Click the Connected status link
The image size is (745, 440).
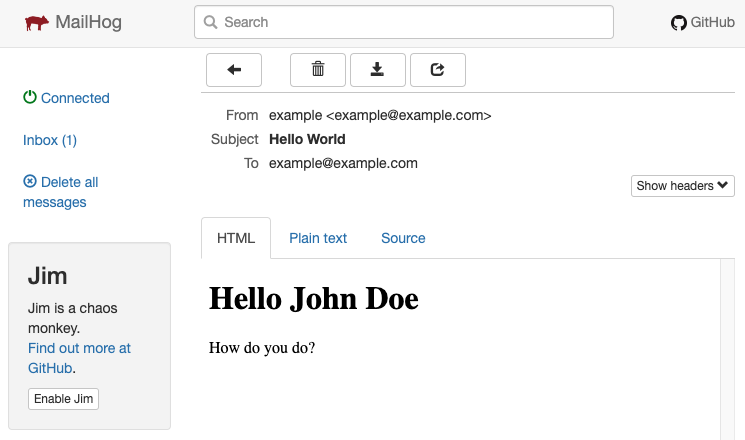pos(66,98)
